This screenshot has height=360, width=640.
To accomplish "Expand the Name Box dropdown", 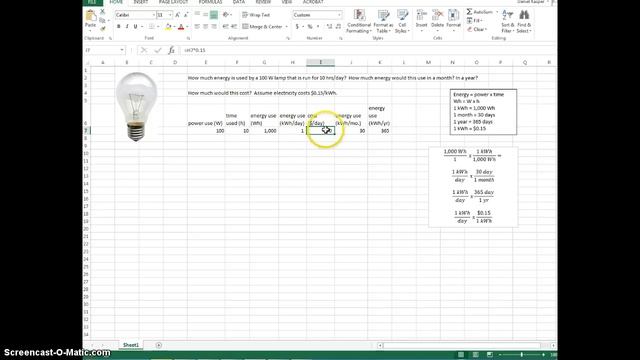I will coord(122,50).
